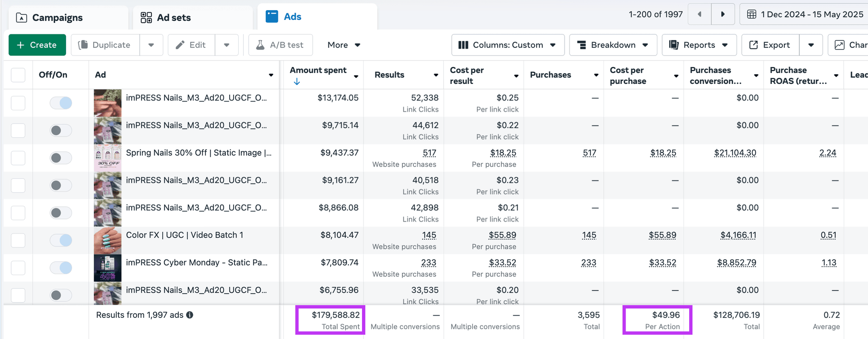The width and height of the screenshot is (868, 339).
Task: Open the Purchases column menu arrow
Action: [x=596, y=75]
